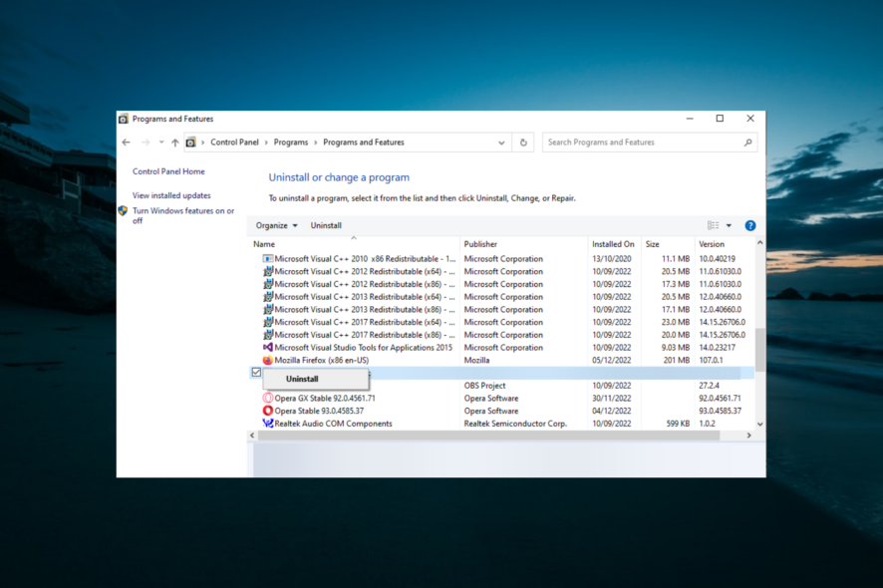Expand the address bar history dropdown
The image size is (883, 588).
501,143
